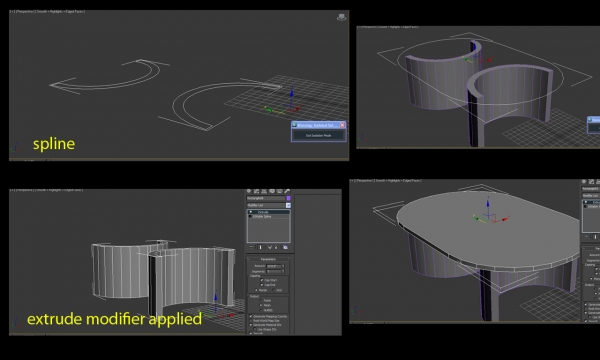The image size is (600, 360).
Task: Toggle the Cap Start checkbox
Action: (261, 280)
